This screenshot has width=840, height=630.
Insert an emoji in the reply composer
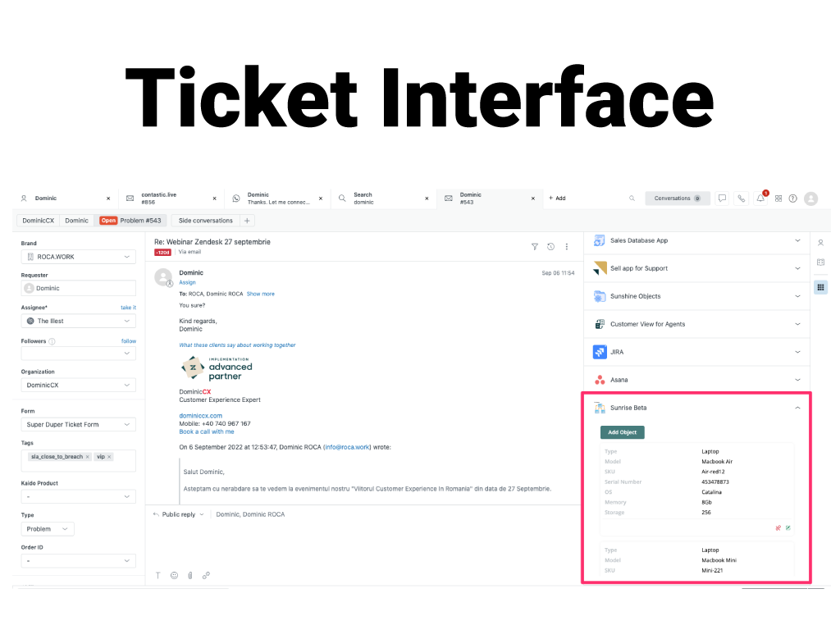[174, 575]
